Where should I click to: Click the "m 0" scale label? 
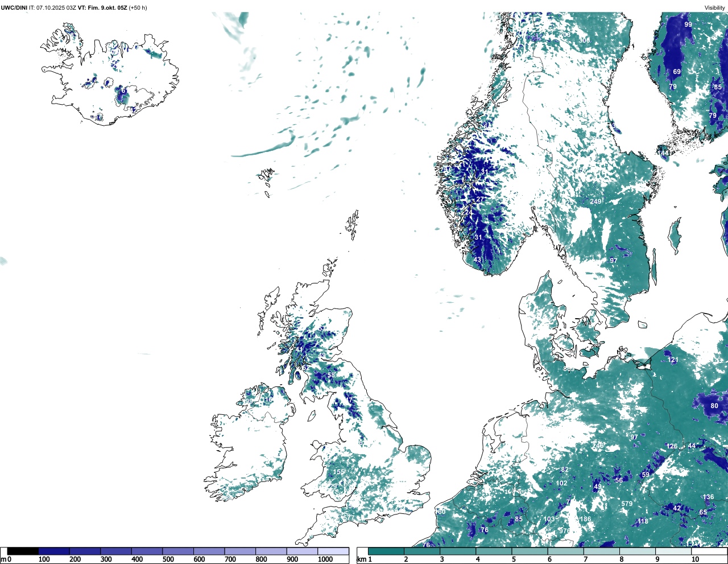coord(6,559)
